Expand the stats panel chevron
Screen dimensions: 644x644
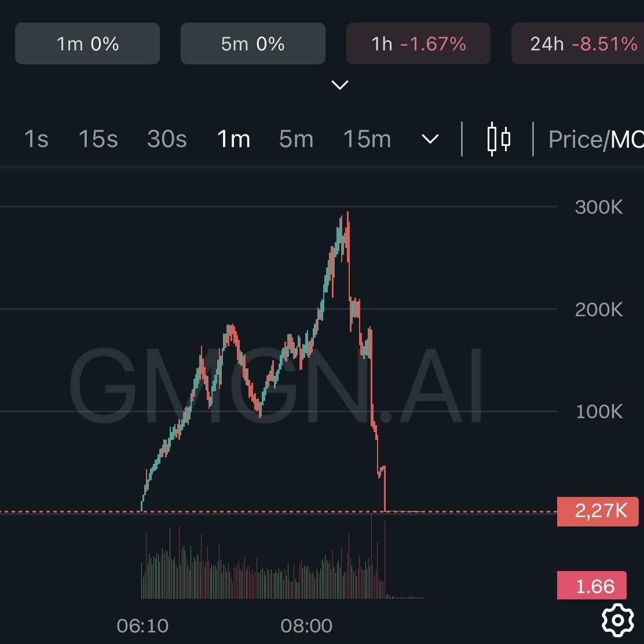pos(339,85)
